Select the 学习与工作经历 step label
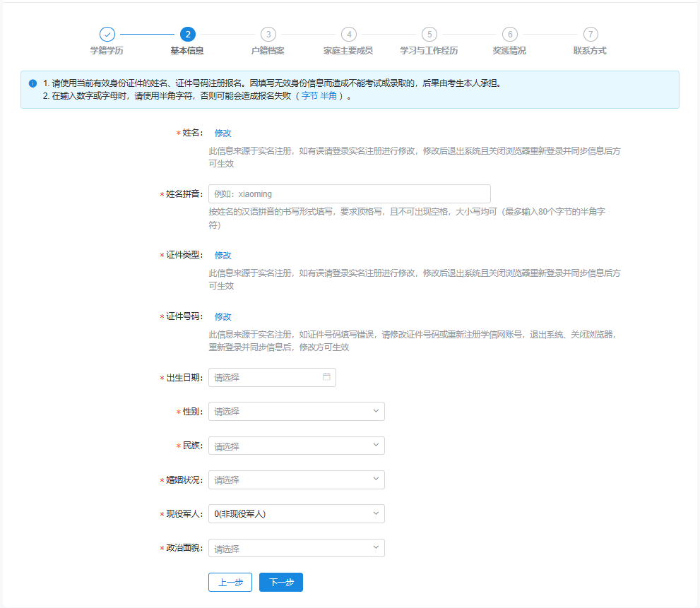 pyautogui.click(x=429, y=50)
